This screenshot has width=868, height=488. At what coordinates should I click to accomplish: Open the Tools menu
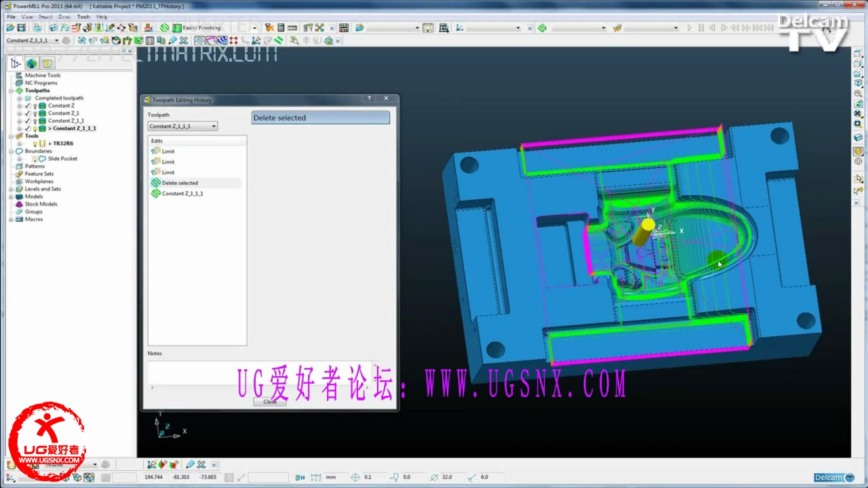pos(83,16)
